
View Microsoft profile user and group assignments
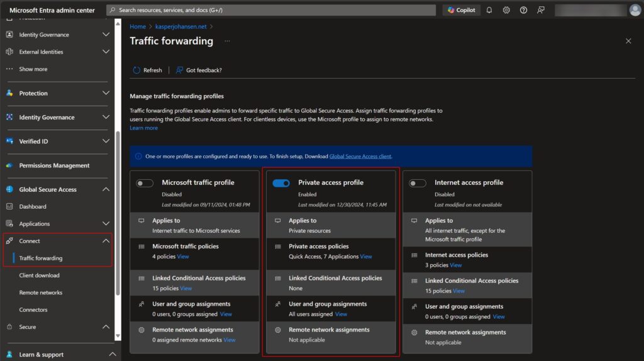[x=226, y=314]
